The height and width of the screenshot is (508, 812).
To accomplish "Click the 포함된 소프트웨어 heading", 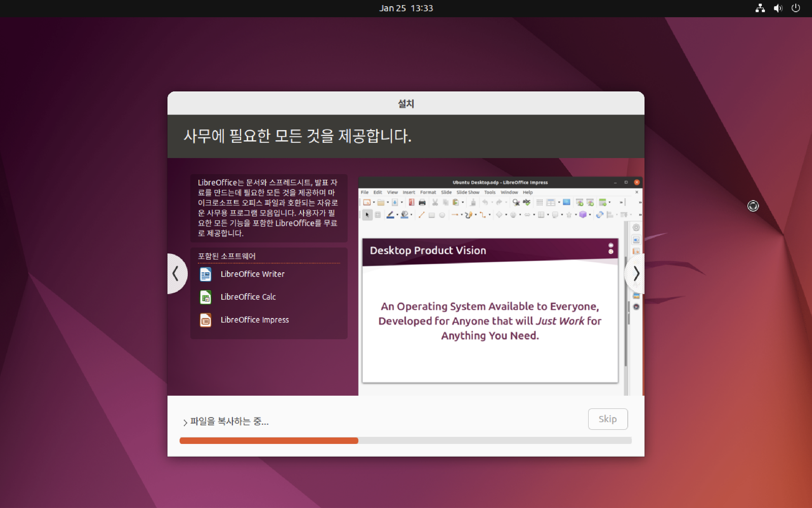I will click(x=226, y=256).
